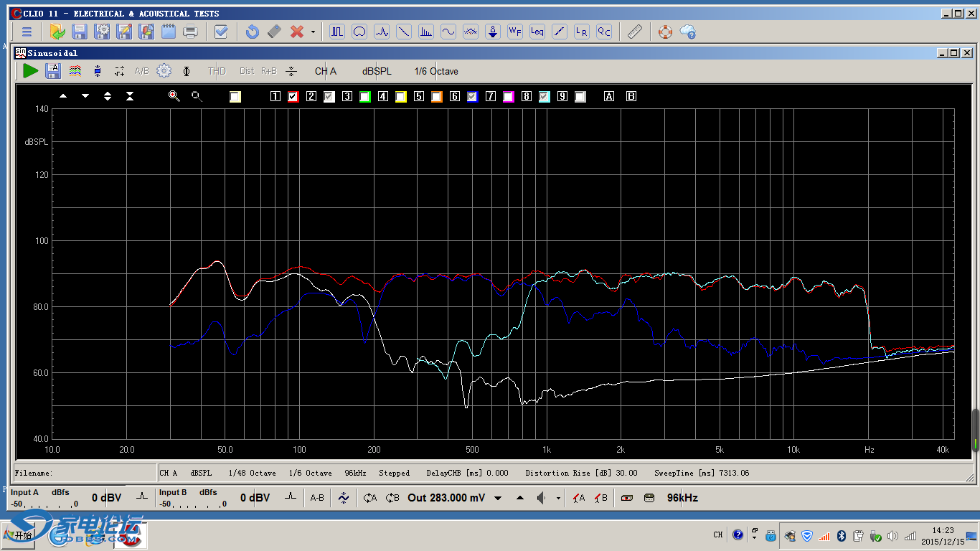980x551 pixels.
Task: Open the QC quality control icon
Action: point(604,32)
